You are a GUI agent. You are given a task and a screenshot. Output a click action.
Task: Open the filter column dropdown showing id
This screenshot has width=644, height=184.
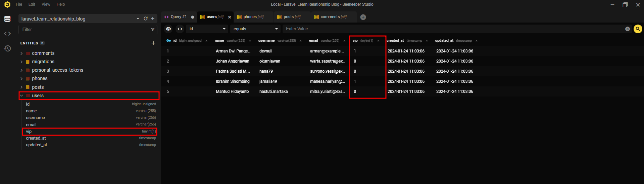click(207, 29)
